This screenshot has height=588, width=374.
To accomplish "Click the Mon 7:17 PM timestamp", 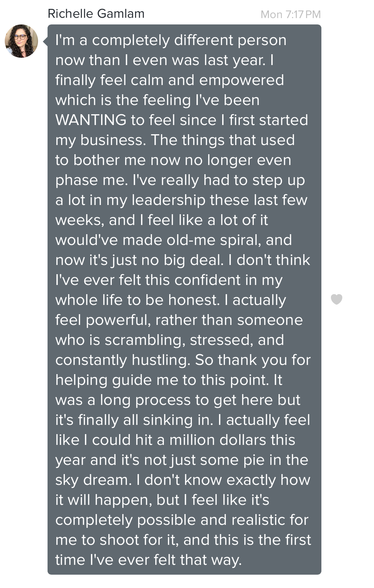I will [290, 14].
